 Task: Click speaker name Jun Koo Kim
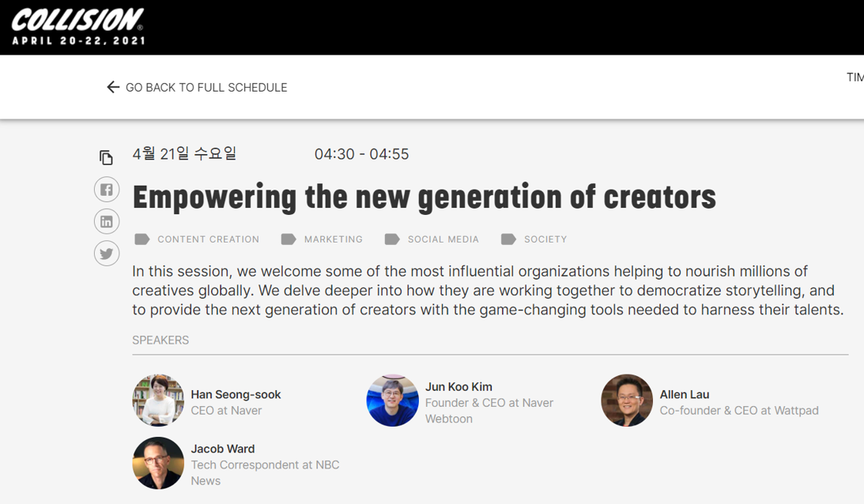click(458, 386)
